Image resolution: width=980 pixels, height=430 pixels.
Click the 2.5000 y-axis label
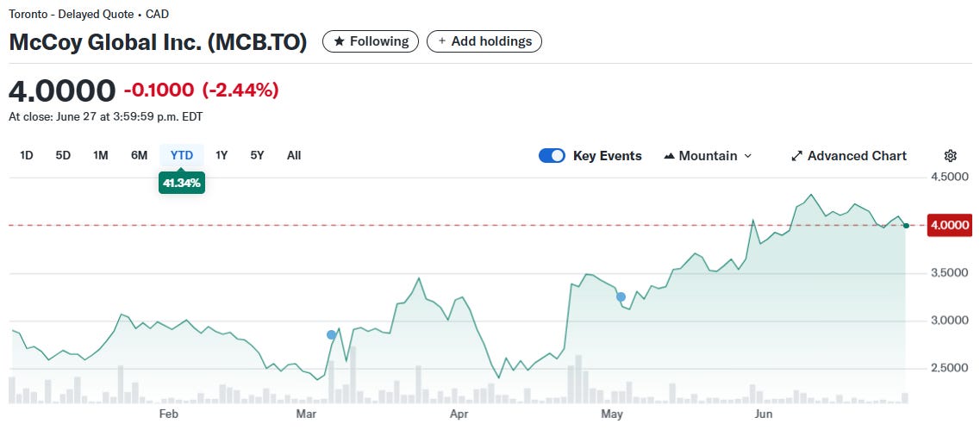[948, 368]
